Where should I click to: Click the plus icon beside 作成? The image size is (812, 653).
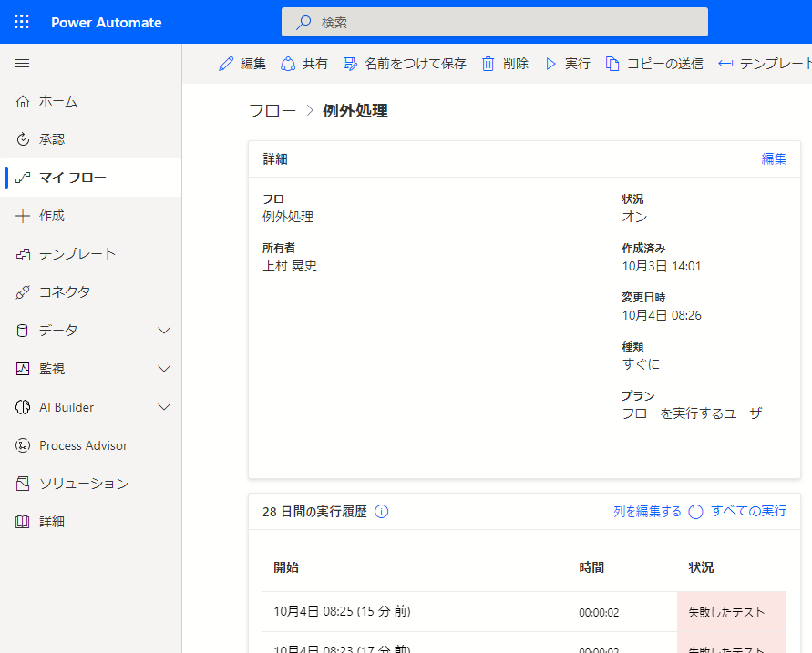pos(23,216)
